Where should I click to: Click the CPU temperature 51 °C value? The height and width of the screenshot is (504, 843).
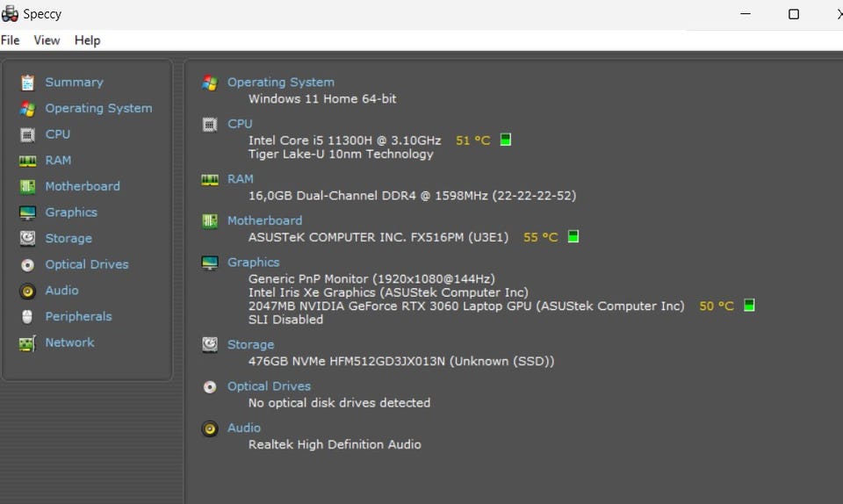click(473, 140)
